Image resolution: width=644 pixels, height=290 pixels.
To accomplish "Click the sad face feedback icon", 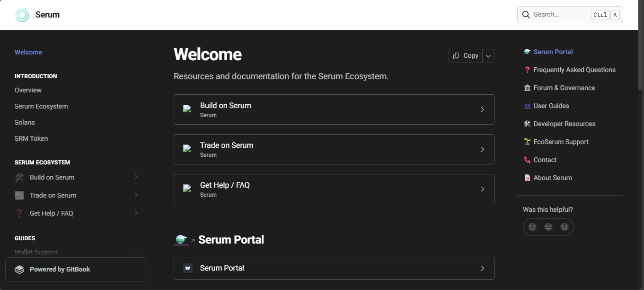I will (565, 227).
